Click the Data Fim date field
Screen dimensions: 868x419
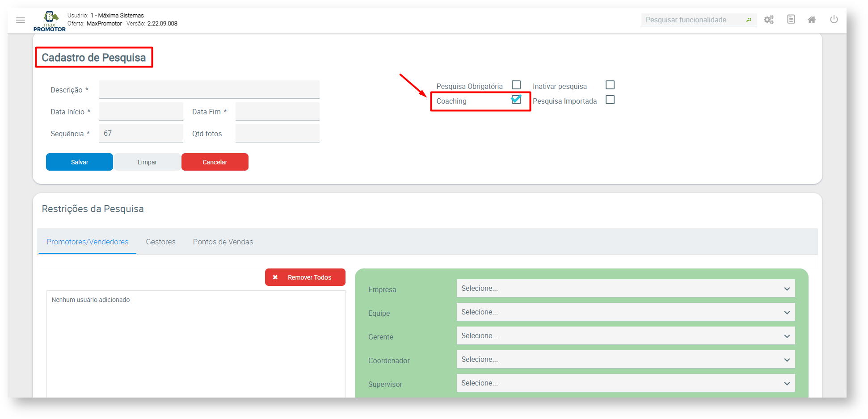coord(278,111)
